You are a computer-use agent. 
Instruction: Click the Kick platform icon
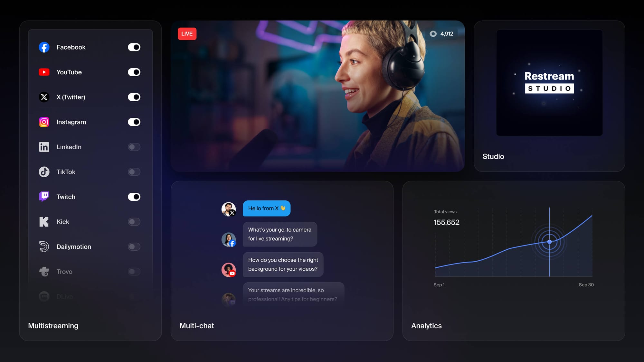[x=44, y=221]
